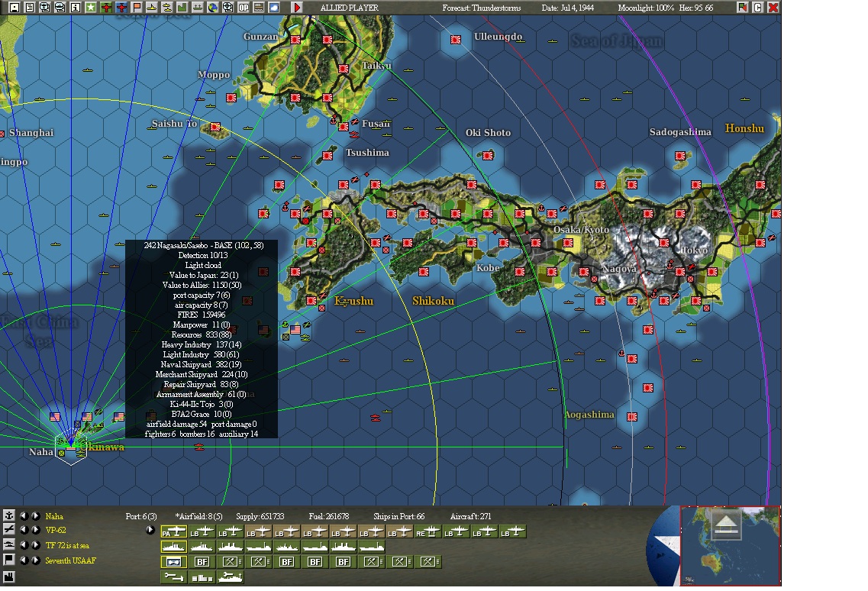Click the round arrow before the air units row
The width and height of the screenshot is (868, 591).
tap(150, 530)
